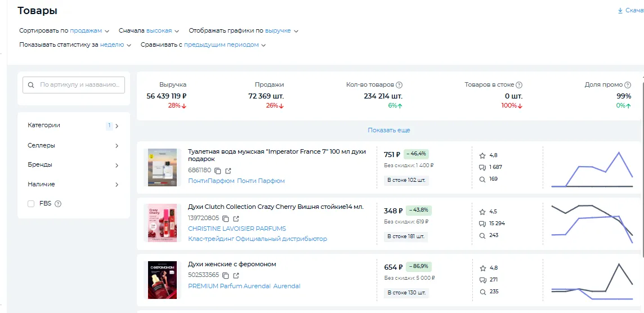644x313 pixels.
Task: Click info icon next to Доля промо
Action: [628, 85]
